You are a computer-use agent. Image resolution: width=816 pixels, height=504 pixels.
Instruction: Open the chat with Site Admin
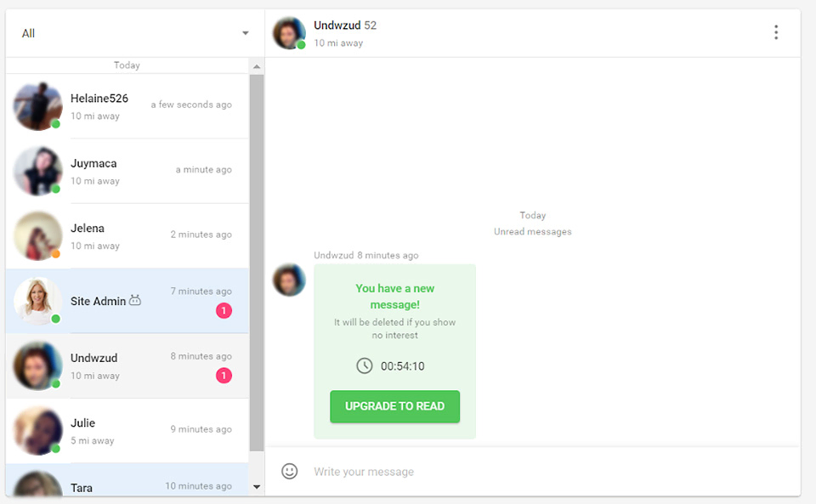pyautogui.click(x=127, y=301)
